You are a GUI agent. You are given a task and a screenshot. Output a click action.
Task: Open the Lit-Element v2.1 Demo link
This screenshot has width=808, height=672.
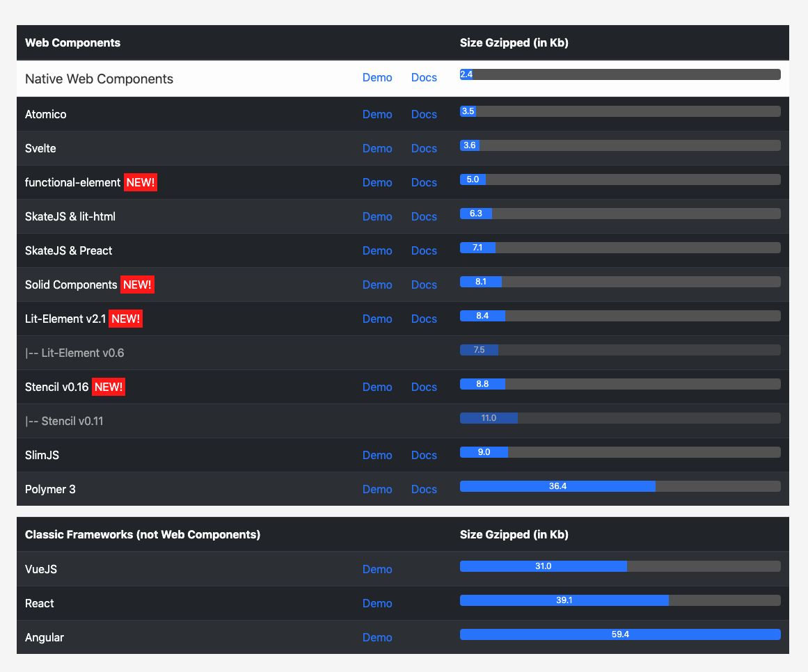pyautogui.click(x=377, y=319)
